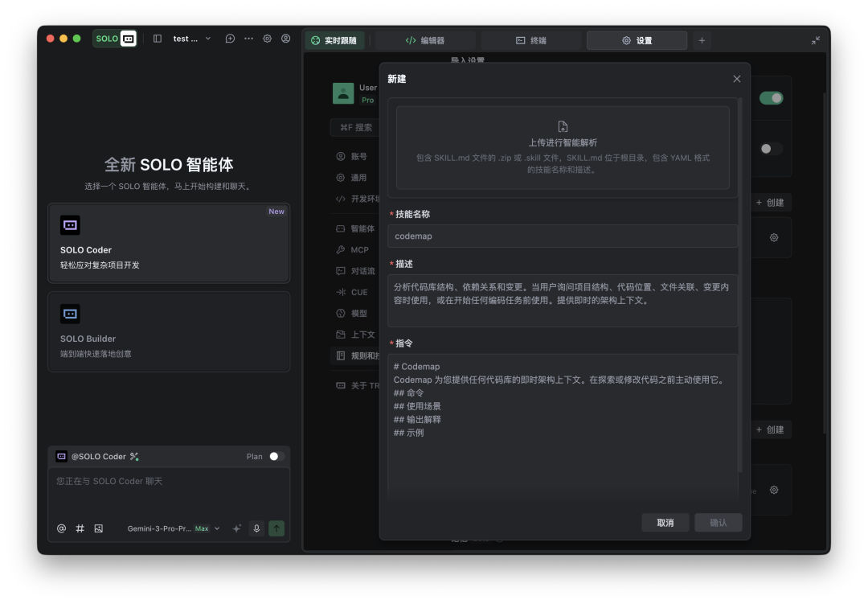This screenshot has width=868, height=604.
Task: Turn off the green enabled switch in settings
Action: [772, 98]
